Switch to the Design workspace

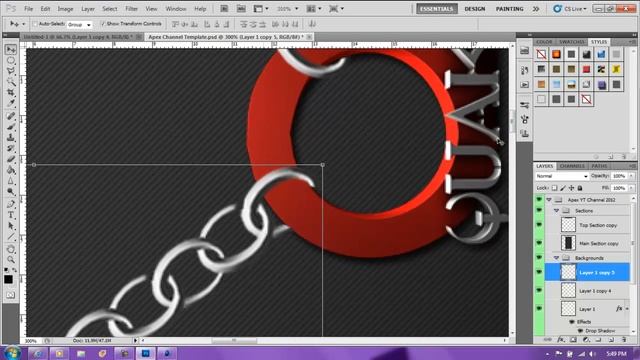(x=475, y=9)
